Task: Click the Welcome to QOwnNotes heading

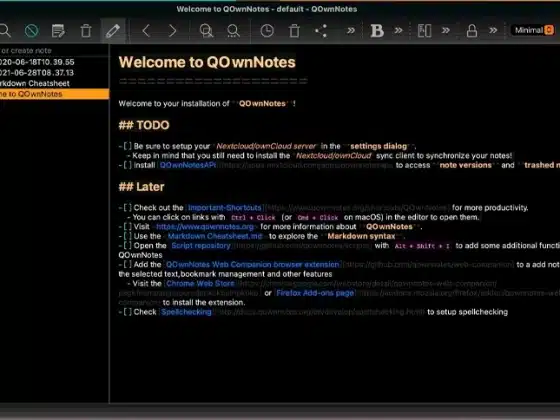Action: click(x=207, y=62)
